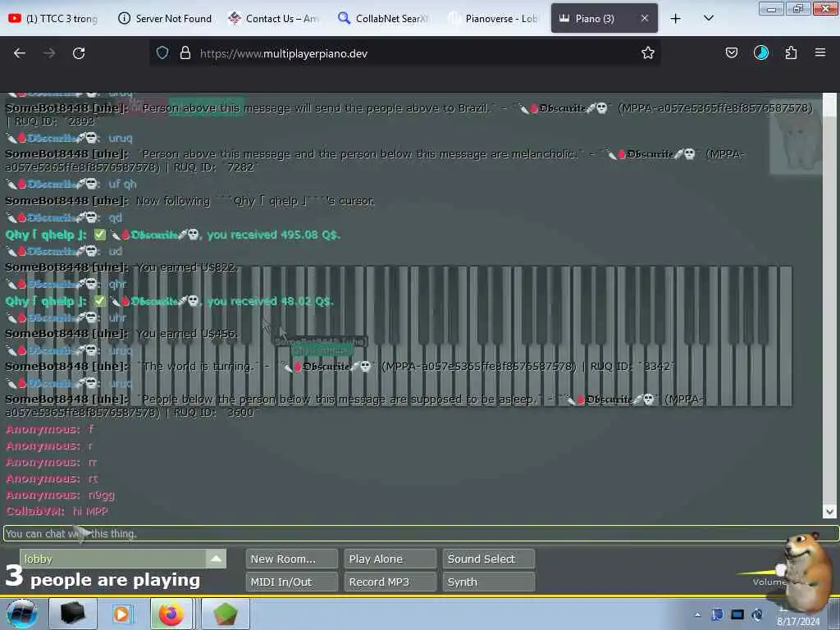Click the 'You earned U$822' message
840x630 pixels.
click(186, 267)
